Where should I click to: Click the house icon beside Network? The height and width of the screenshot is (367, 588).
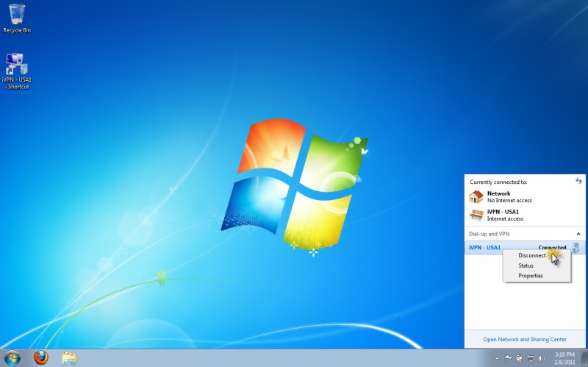pyautogui.click(x=476, y=196)
